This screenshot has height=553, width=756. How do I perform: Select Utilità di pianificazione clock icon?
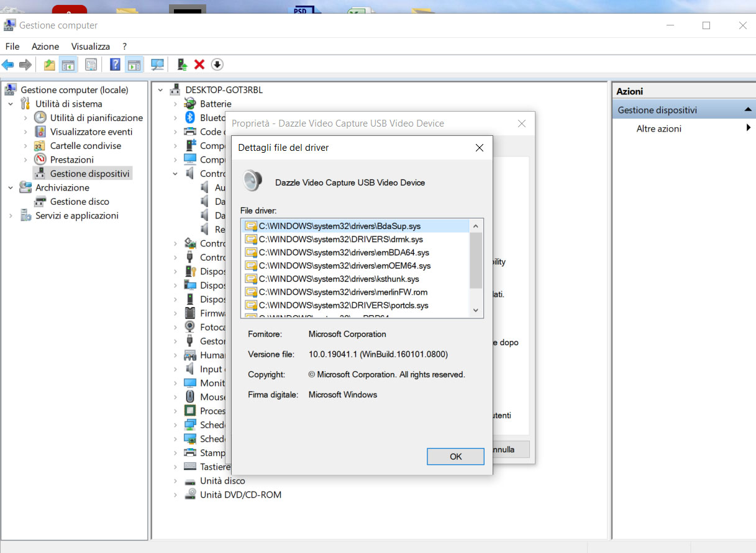coord(40,117)
